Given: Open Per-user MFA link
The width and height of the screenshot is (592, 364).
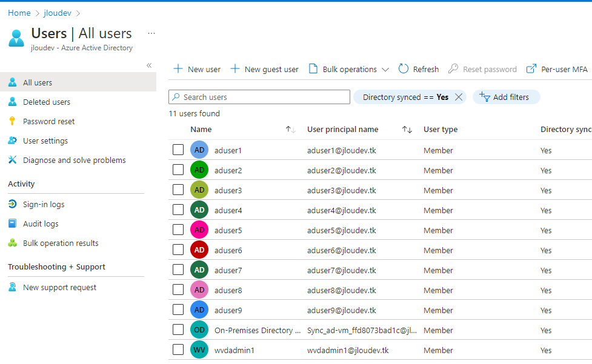Looking at the screenshot, I should (557, 69).
